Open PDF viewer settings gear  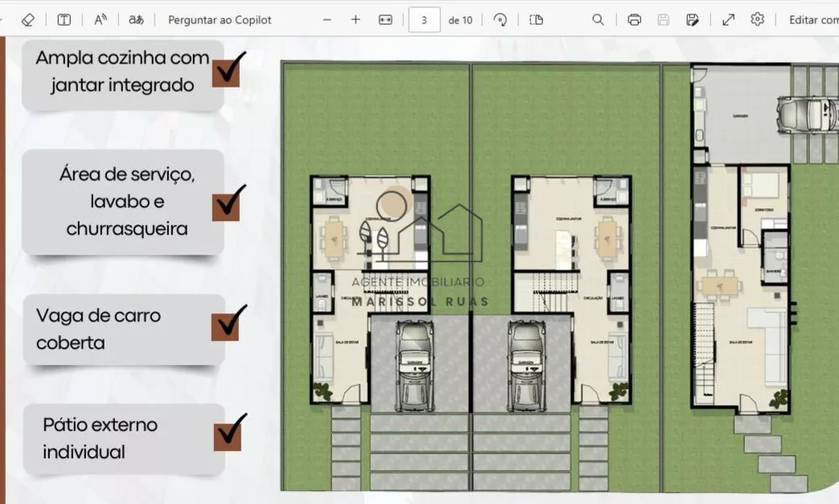click(x=757, y=19)
